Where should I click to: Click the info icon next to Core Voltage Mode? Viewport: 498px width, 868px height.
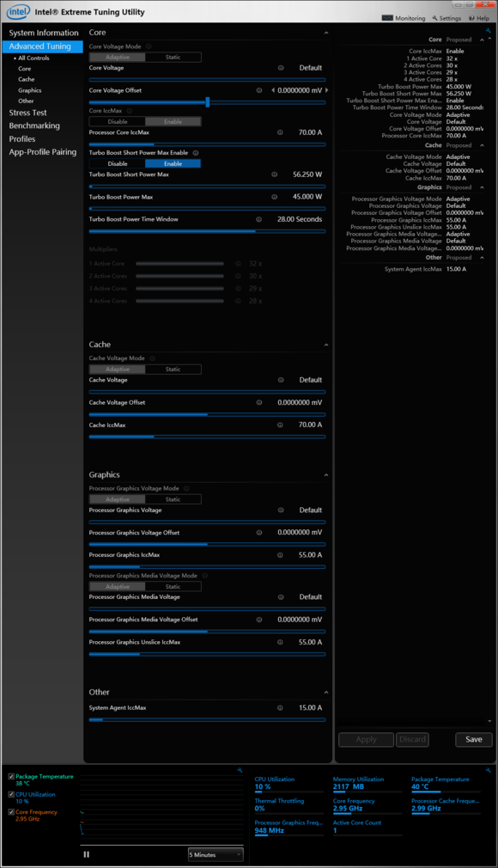click(x=149, y=46)
